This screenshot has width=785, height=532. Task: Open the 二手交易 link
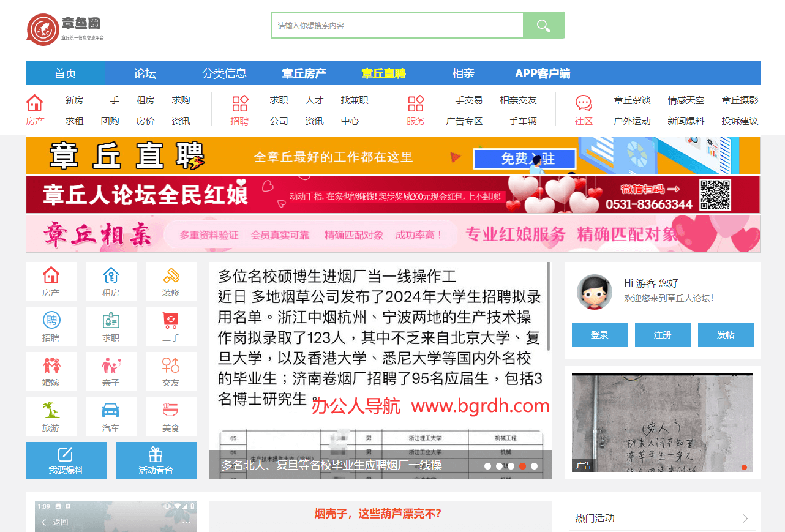coord(464,100)
